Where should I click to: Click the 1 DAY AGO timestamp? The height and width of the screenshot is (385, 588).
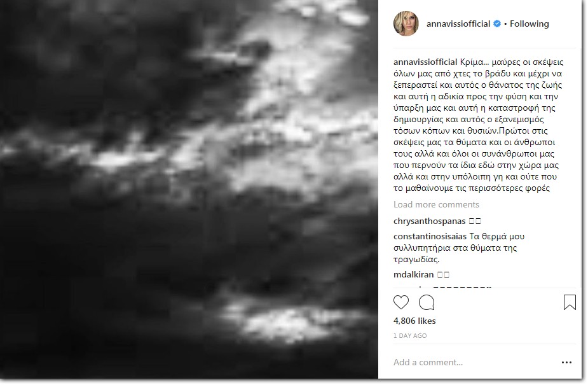click(410, 336)
